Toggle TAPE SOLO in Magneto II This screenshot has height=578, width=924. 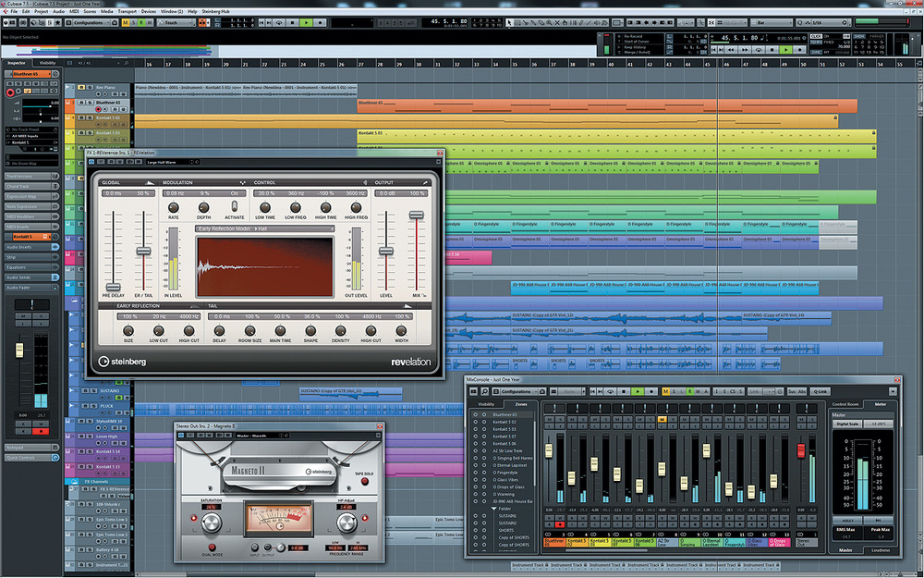point(364,481)
